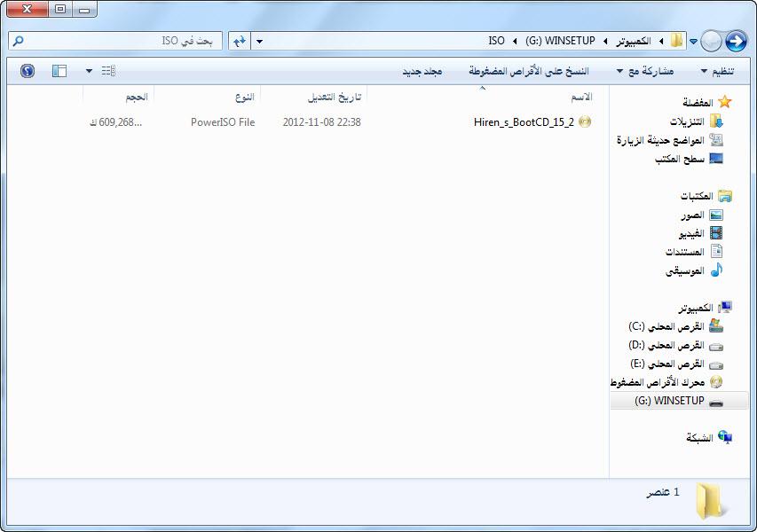The height and width of the screenshot is (532, 757).
Task: Click the Libraries (المكتبات) icon
Action: coord(725,196)
